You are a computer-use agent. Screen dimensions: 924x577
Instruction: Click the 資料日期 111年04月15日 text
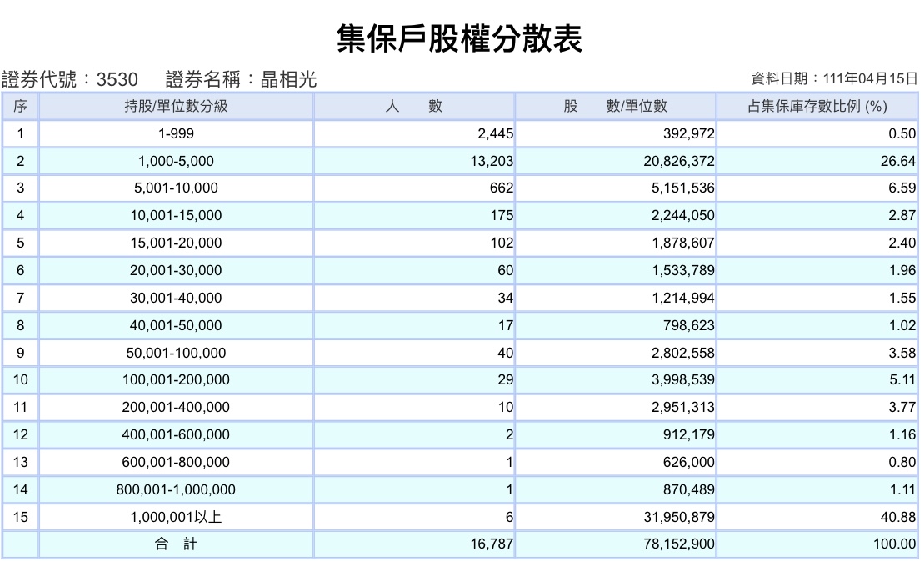[x=834, y=78]
